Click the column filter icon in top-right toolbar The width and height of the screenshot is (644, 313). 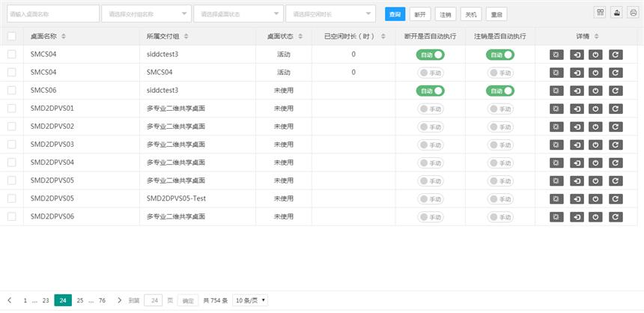click(600, 13)
